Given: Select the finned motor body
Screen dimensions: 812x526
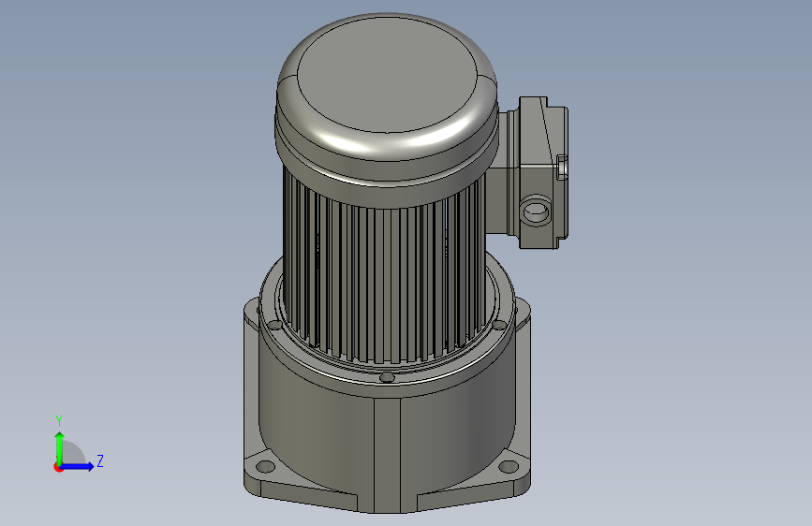Looking at the screenshot, I should pos(384,282).
